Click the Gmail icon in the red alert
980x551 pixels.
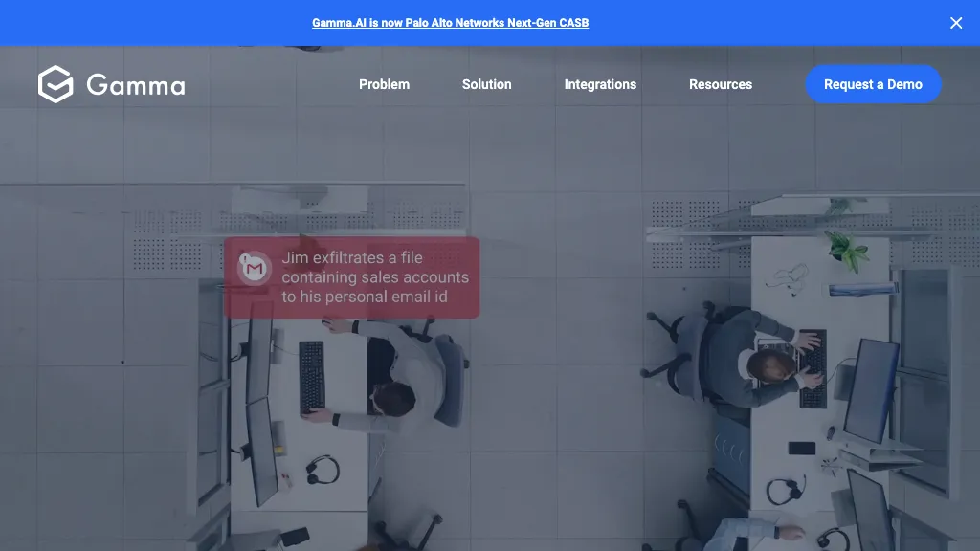click(x=254, y=270)
